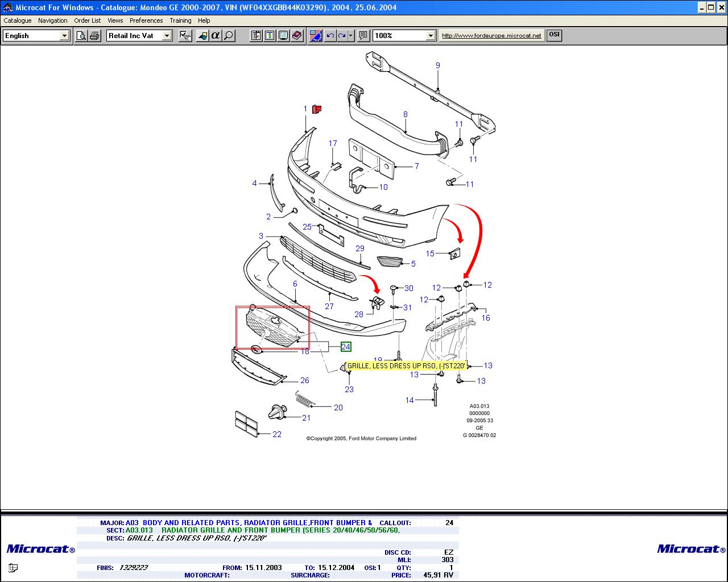
Task: Open the price dollar-sign icon
Action: tap(270, 36)
